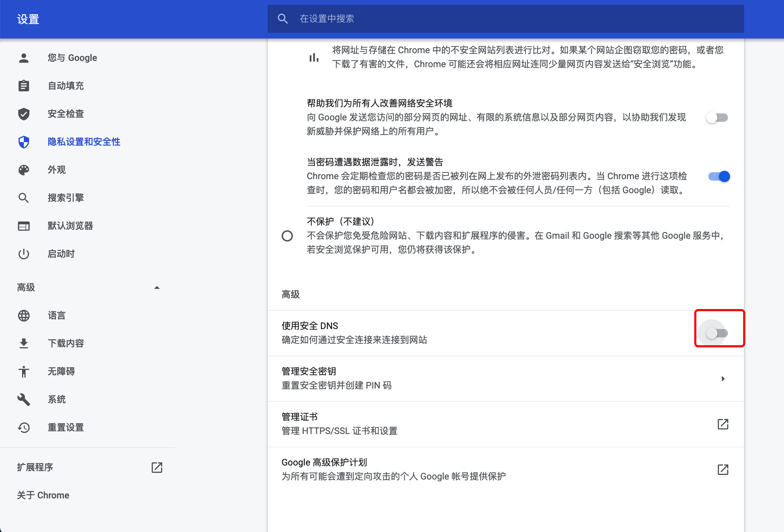
Task: Click text 重置安全密钥并创建 PIN 码
Action: tap(337, 385)
